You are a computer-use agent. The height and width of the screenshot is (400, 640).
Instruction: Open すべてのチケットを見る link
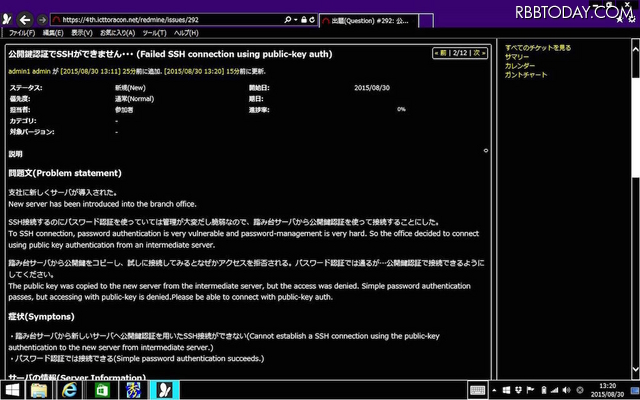[538, 48]
